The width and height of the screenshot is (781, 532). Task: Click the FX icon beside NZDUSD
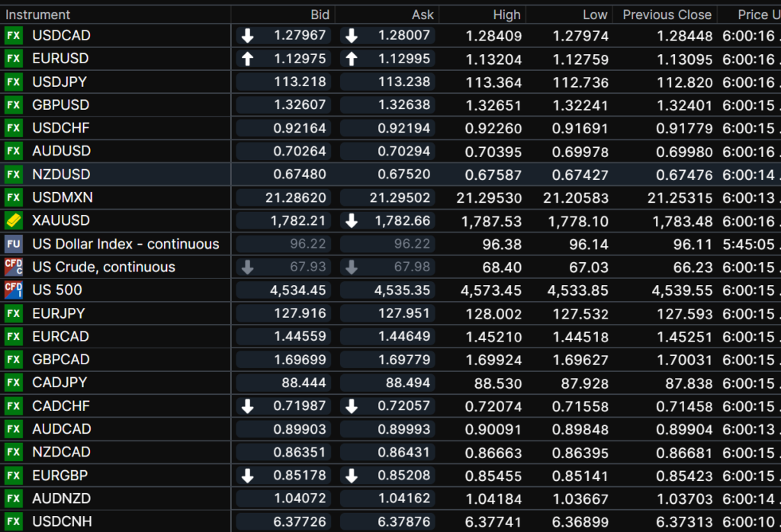[13, 175]
